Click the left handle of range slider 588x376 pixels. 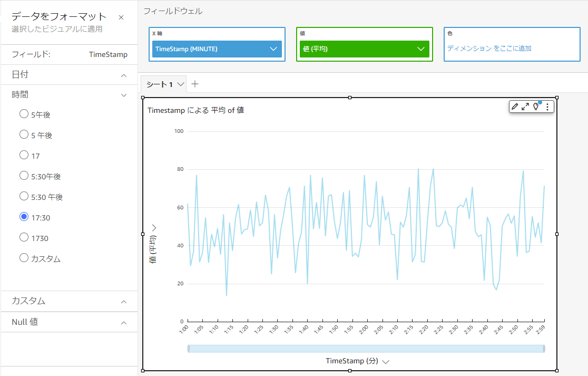click(188, 349)
